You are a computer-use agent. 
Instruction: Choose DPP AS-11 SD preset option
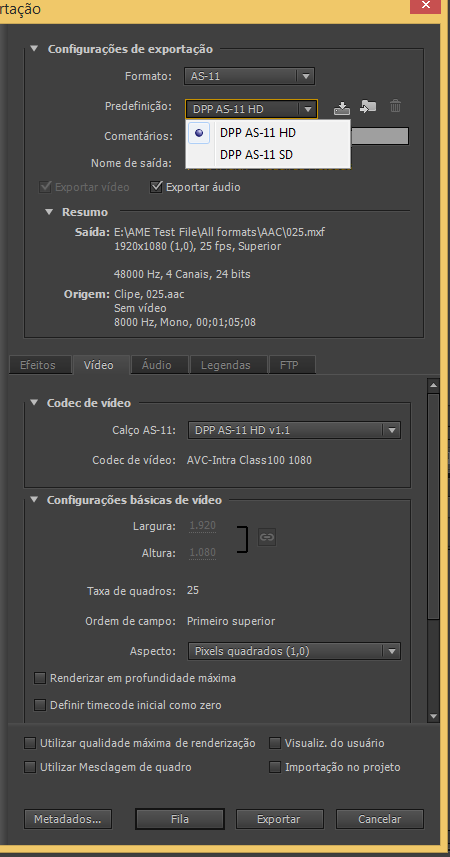(268, 155)
